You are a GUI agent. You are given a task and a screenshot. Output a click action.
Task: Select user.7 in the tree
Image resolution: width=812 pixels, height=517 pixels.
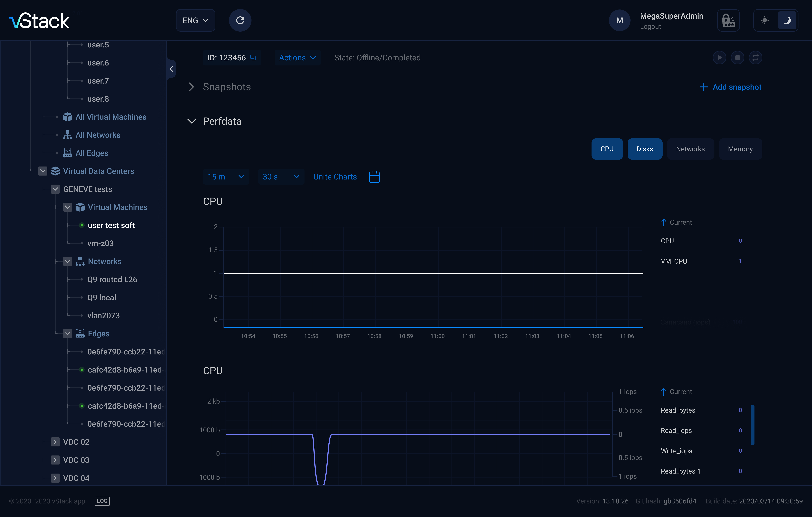(x=98, y=81)
